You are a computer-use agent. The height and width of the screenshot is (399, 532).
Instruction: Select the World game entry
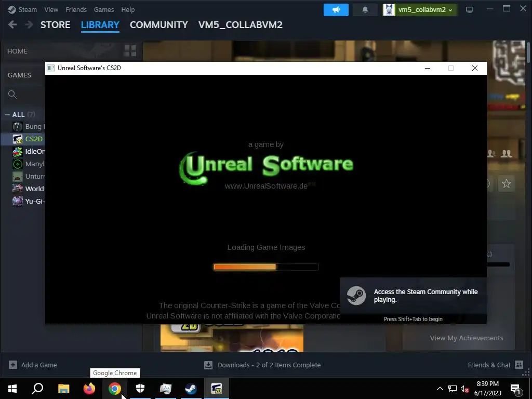coord(29,189)
